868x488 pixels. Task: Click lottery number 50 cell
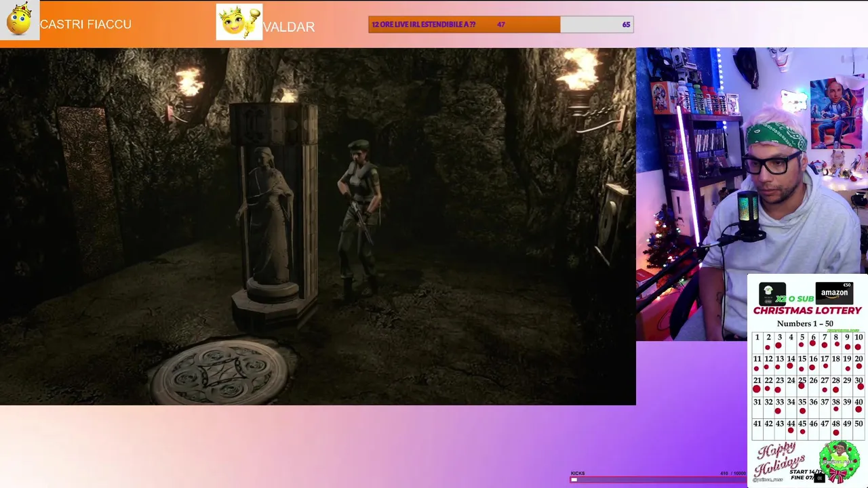pos(859,428)
